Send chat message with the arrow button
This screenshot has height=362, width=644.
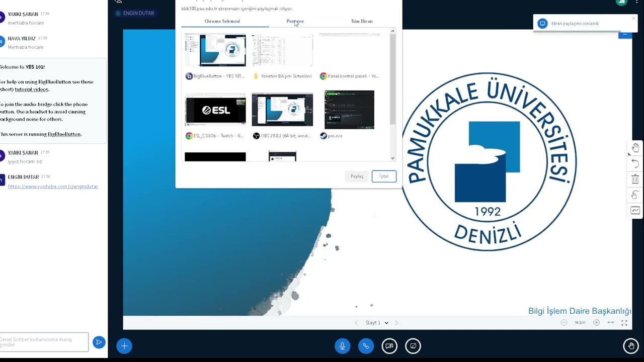click(x=99, y=342)
